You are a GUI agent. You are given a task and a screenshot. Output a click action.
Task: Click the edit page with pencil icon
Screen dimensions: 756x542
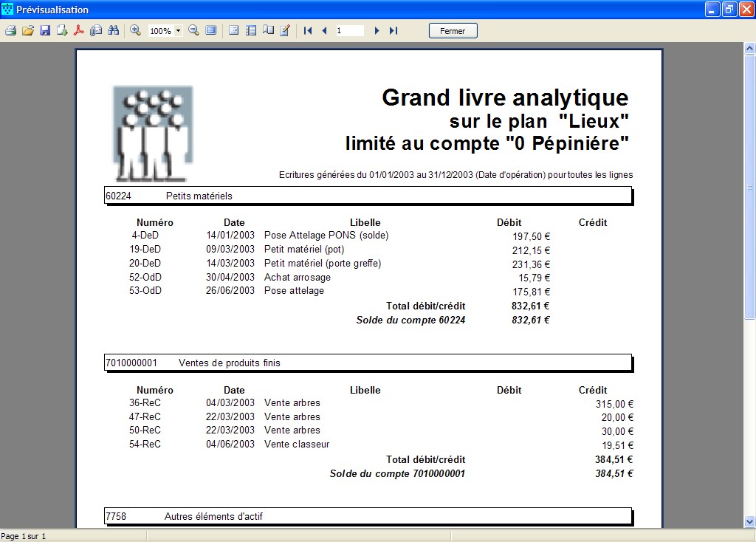click(285, 30)
